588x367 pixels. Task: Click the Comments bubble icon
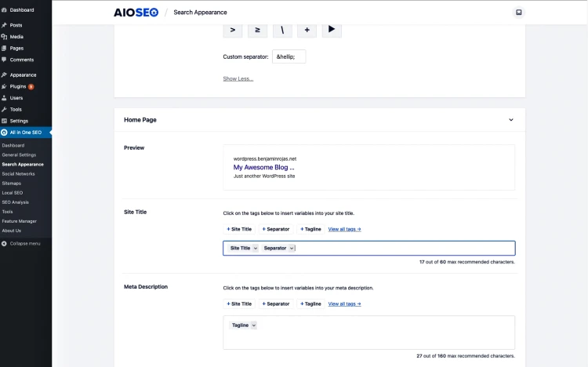4,60
